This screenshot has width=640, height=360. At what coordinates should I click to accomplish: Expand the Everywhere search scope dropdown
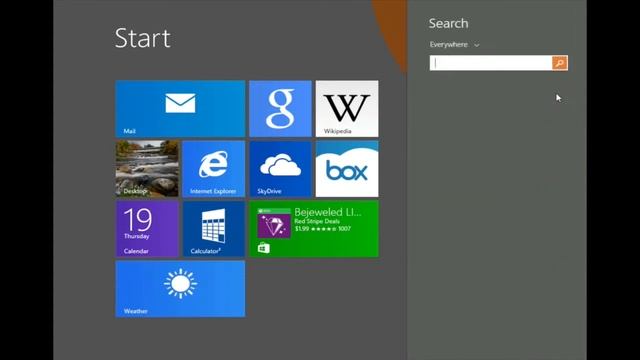(454, 44)
